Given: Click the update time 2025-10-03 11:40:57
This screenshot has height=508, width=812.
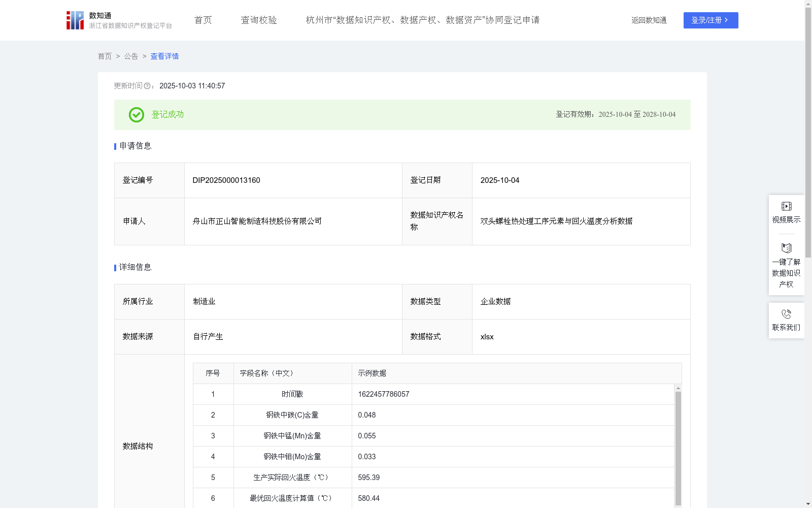Looking at the screenshot, I should (192, 86).
